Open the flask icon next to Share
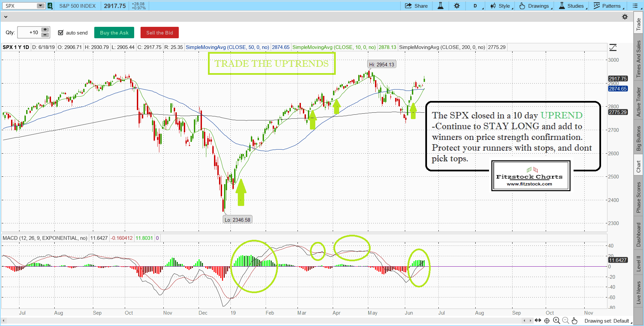 (440, 6)
